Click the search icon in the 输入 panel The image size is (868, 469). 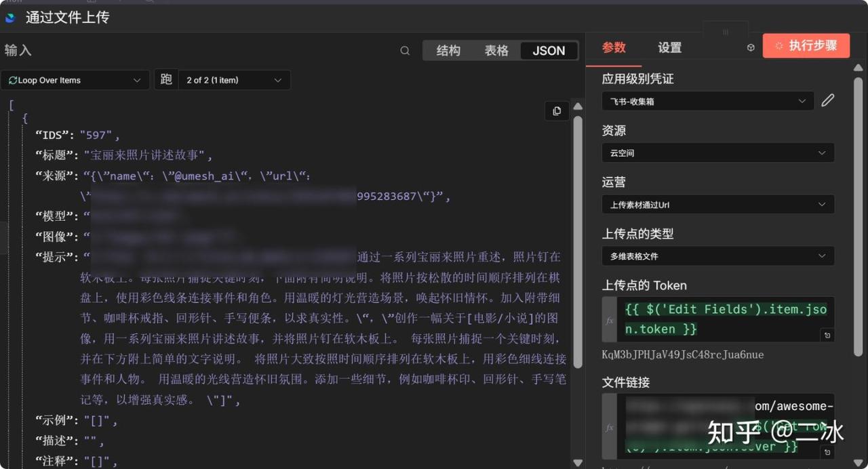pos(405,51)
